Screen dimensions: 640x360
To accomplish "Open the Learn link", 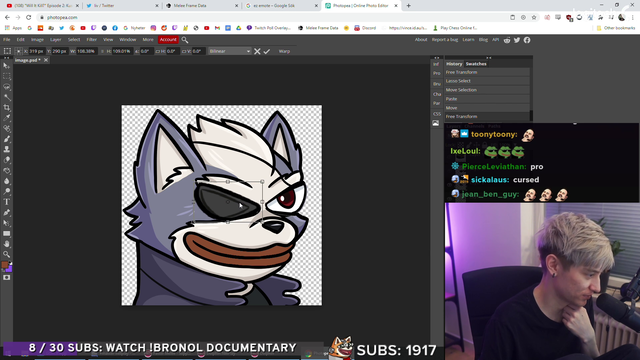I will pos(468,40).
